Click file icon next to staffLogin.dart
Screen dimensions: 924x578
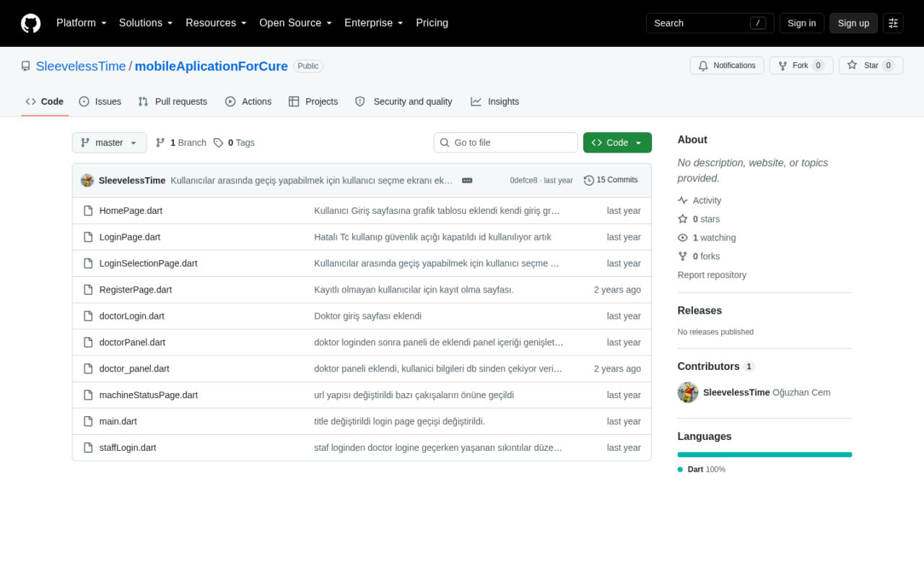click(88, 448)
